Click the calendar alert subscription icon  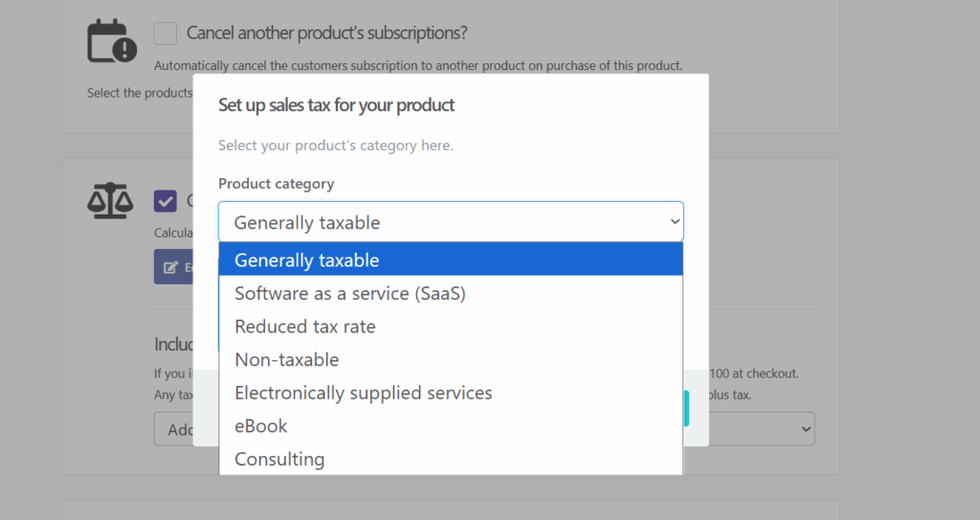click(x=111, y=41)
